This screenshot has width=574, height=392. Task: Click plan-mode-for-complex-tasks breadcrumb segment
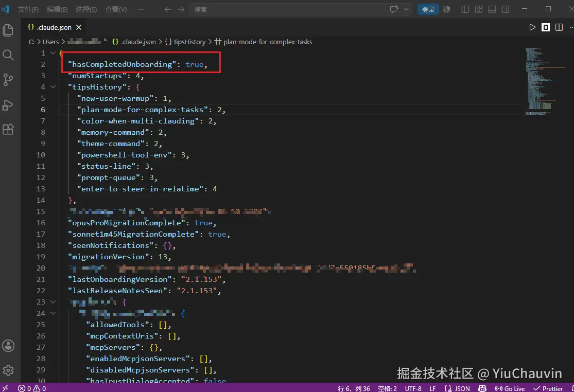[x=263, y=42]
